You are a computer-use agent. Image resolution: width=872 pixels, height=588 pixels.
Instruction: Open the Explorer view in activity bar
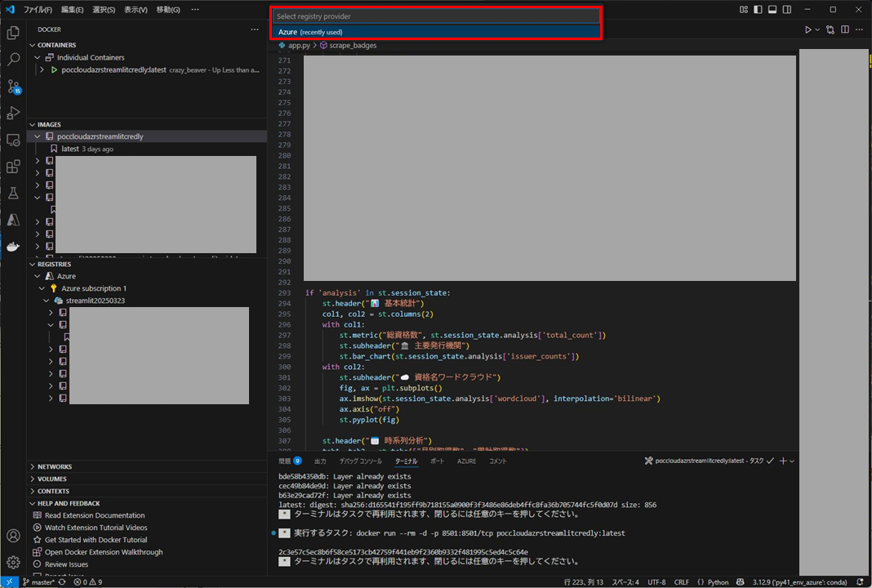point(13,33)
